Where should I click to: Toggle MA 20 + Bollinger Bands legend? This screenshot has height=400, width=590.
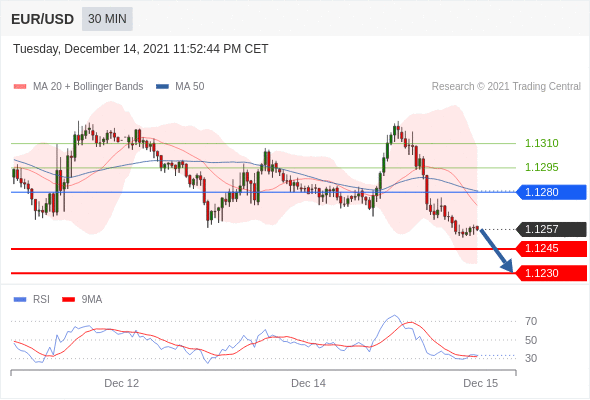(78, 87)
